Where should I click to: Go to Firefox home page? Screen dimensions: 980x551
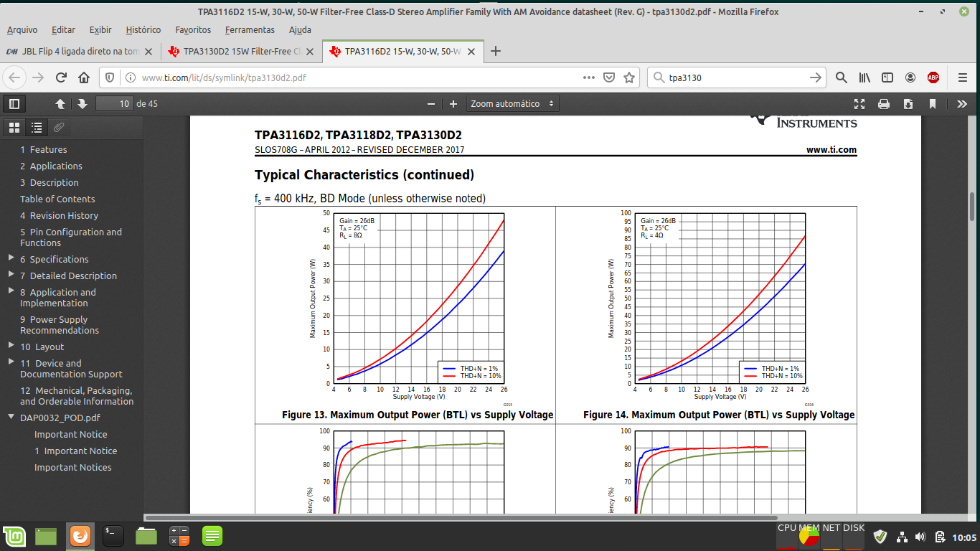[84, 77]
